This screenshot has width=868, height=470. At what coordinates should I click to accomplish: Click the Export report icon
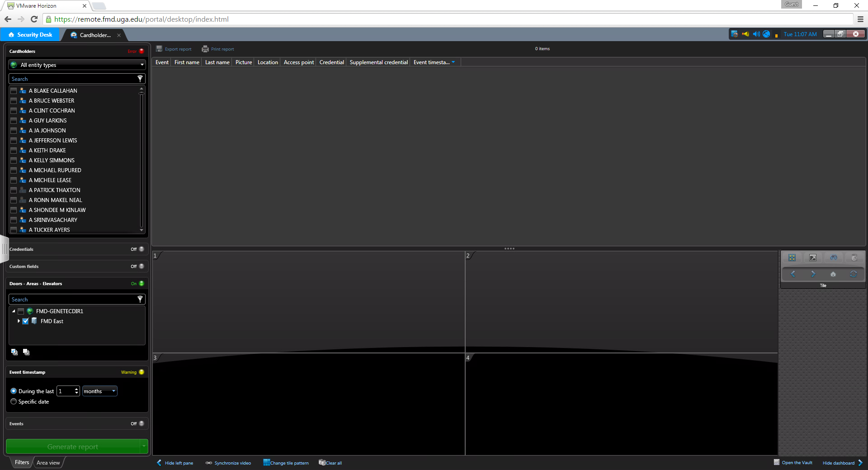[x=159, y=49]
